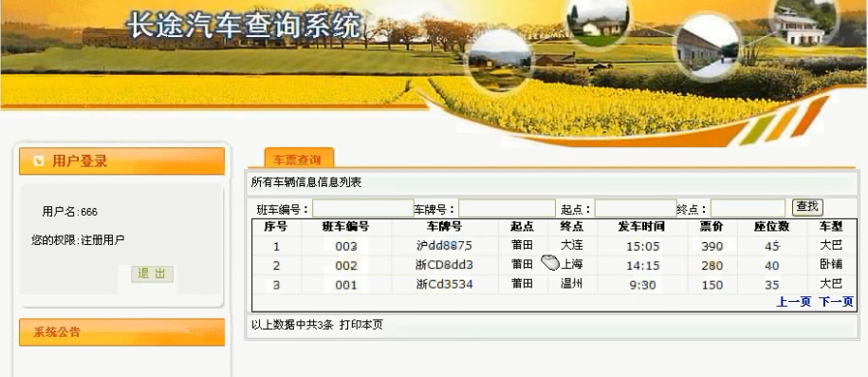Click the 车牌号 search input field
Image resolution: width=868 pixels, height=377 pixels.
click(508, 209)
